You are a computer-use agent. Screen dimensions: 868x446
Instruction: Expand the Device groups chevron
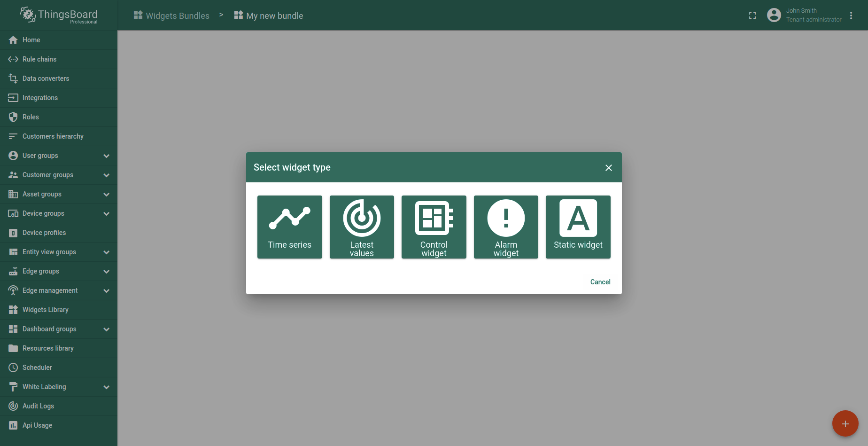click(x=107, y=214)
